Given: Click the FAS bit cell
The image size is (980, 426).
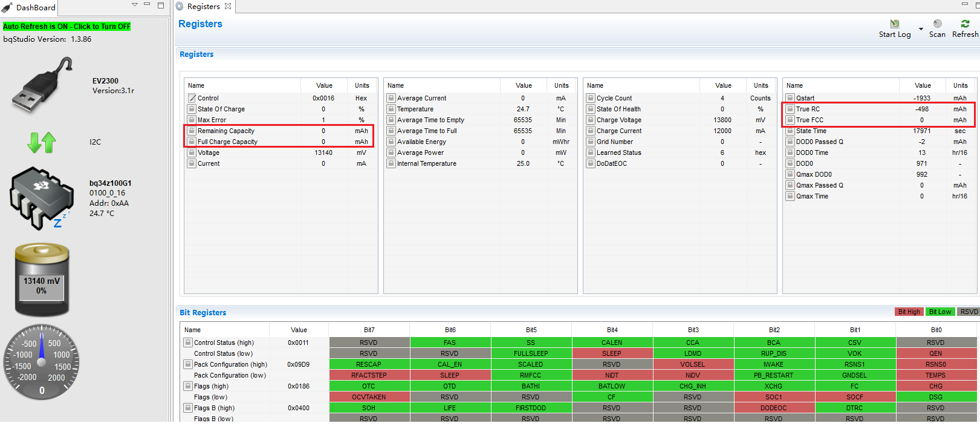Looking at the screenshot, I should 450,342.
